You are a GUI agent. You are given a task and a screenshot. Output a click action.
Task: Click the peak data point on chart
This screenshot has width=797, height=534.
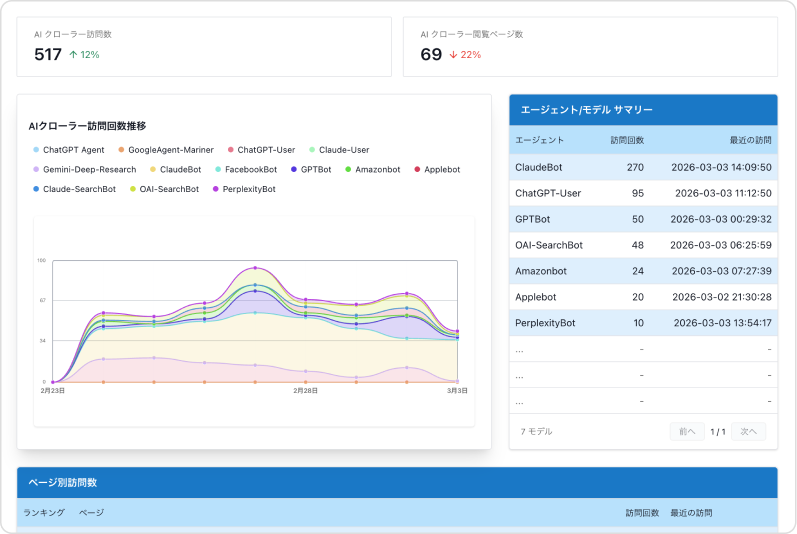point(255,268)
